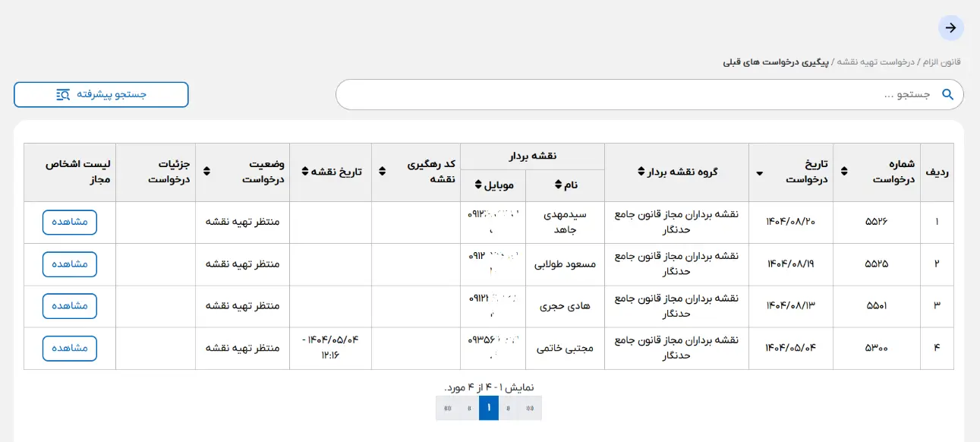Click the search magnifier icon
This screenshot has height=442, width=980.
(947, 94)
